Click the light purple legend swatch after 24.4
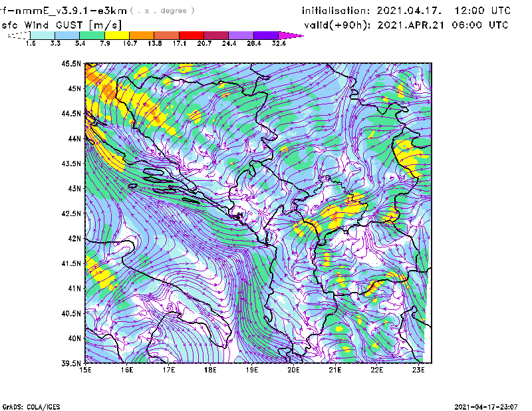This screenshot has width=532, height=411. 241,35
